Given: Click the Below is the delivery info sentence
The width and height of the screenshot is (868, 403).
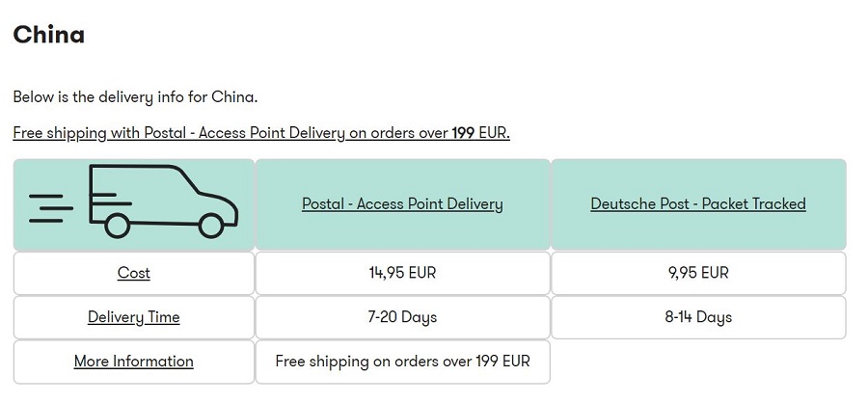Looking at the screenshot, I should 136,97.
